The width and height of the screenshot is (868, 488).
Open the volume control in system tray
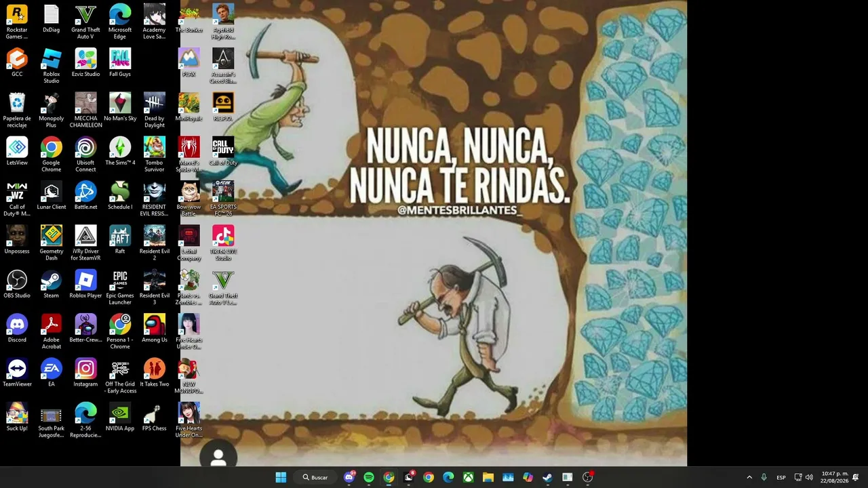click(809, 477)
